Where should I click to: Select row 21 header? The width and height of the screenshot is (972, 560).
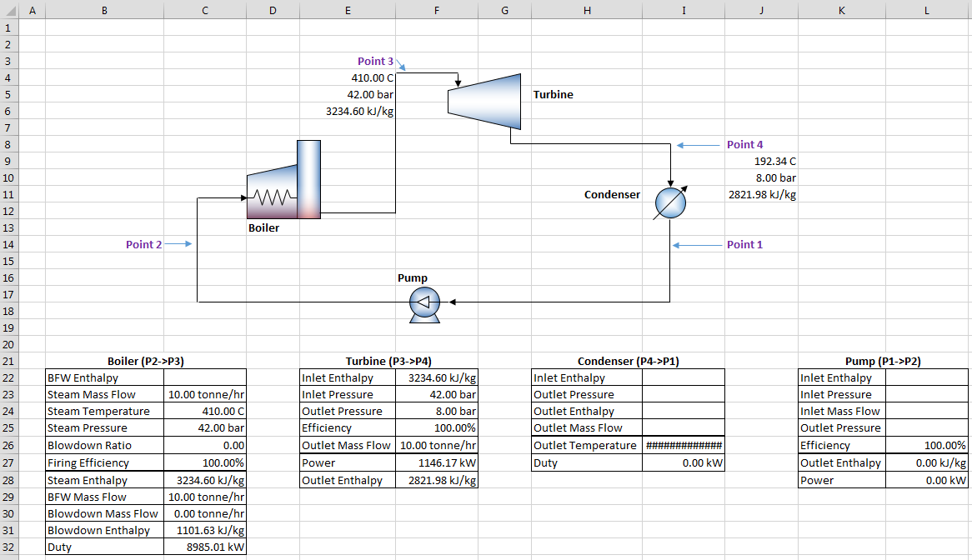[8, 361]
